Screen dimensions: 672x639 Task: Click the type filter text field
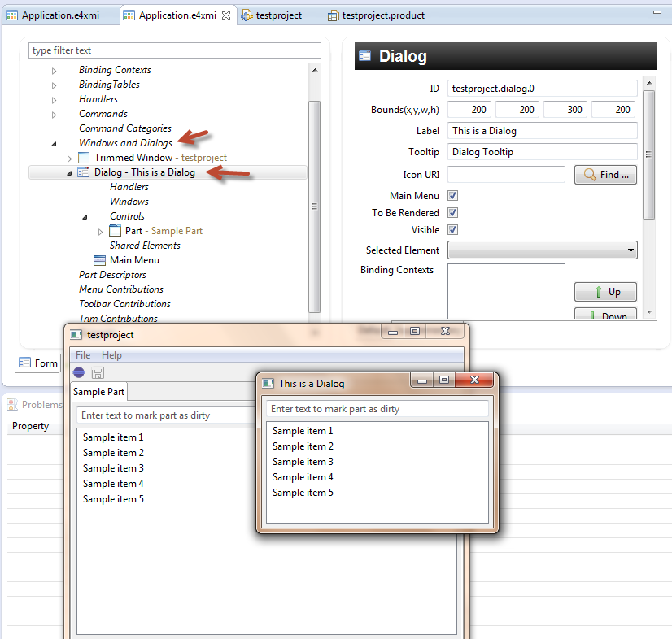point(174,50)
